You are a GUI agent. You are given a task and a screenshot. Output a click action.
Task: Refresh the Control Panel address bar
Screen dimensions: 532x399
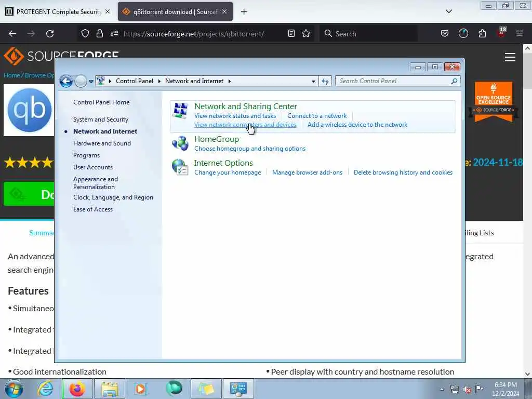tap(325, 81)
